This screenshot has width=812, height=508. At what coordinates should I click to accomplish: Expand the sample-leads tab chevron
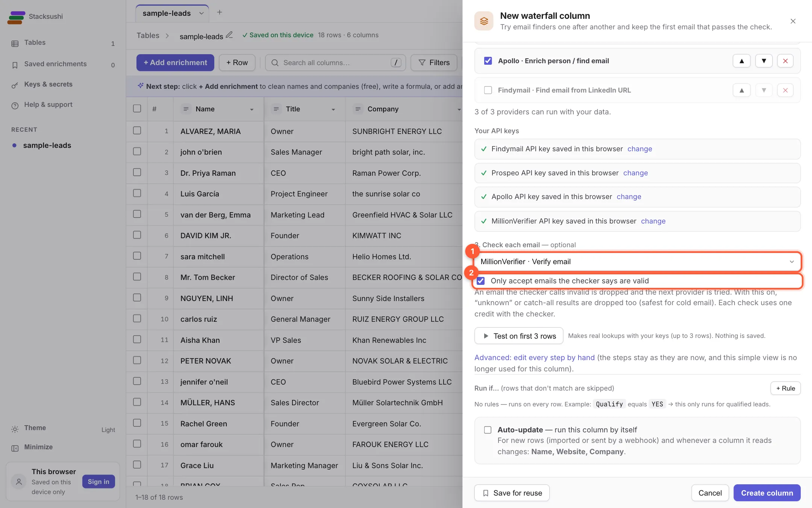201,14
